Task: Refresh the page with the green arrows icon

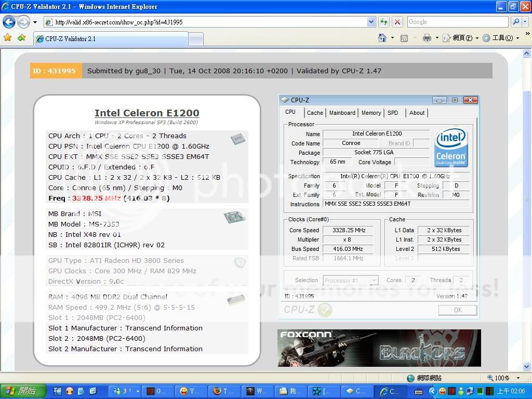Action: (x=384, y=22)
